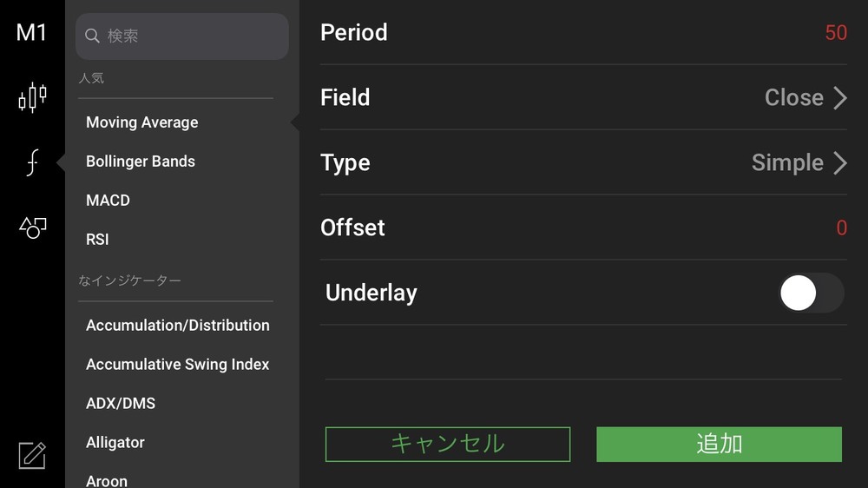Viewport: 868px width, 488px height.
Task: Select the candlestick chart type icon
Action: point(32,97)
